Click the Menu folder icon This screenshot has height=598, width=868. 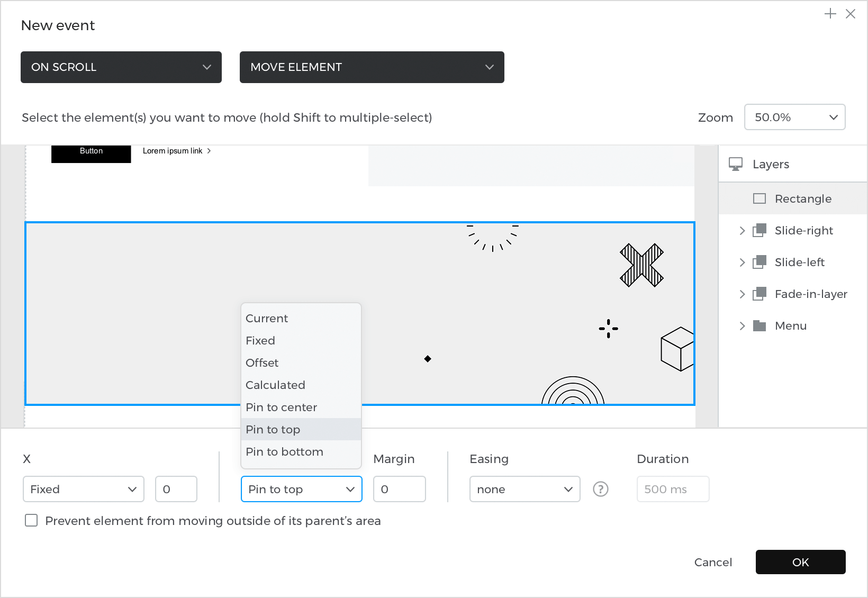759,325
